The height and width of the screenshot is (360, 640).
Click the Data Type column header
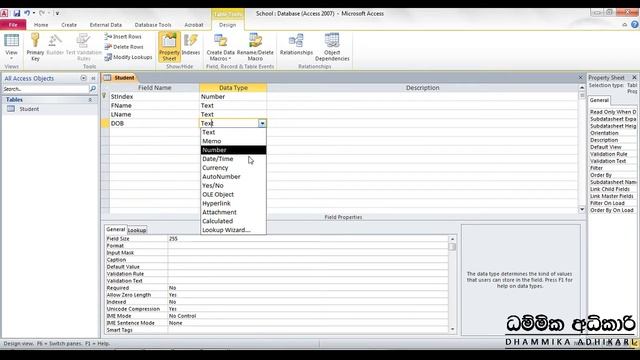233,88
